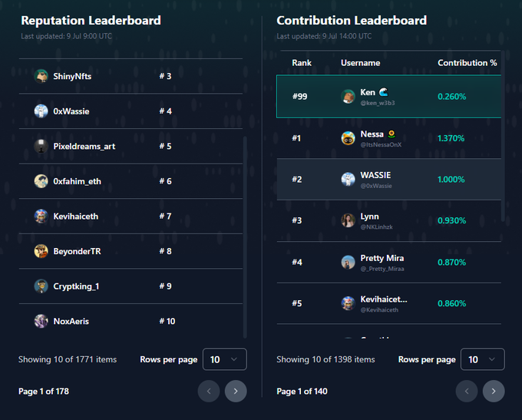
Task: Click ShinyNfts avatar in Reputation Leaderboard
Action: click(41, 76)
